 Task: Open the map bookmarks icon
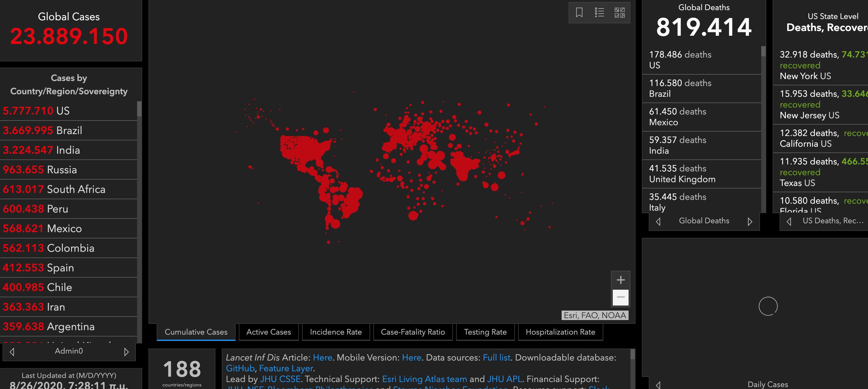pyautogui.click(x=579, y=13)
